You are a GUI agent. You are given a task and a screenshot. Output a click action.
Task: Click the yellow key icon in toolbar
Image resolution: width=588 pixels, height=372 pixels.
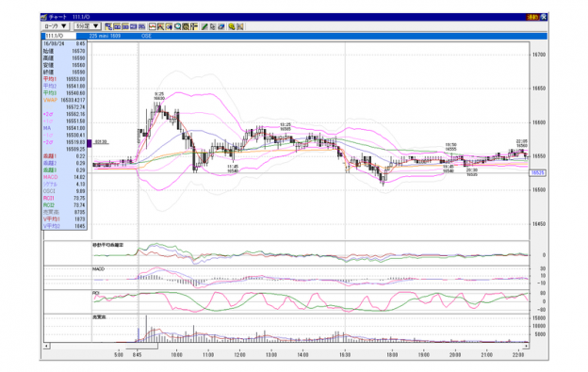tap(232, 26)
